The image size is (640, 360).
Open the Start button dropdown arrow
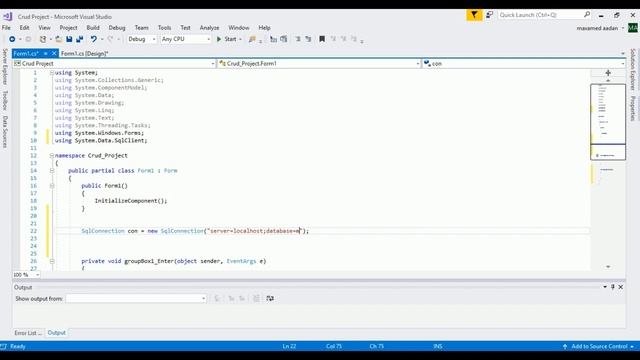240,39
